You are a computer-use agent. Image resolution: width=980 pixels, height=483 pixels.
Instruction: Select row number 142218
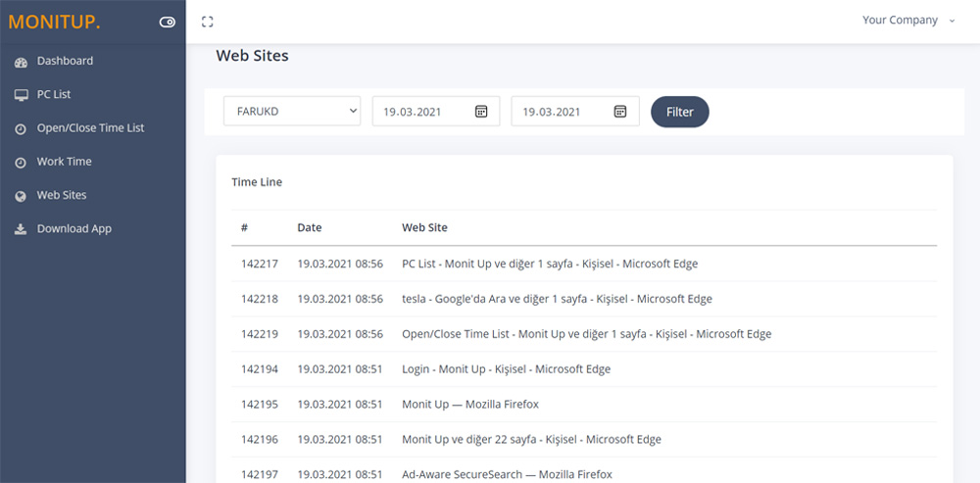pos(260,299)
